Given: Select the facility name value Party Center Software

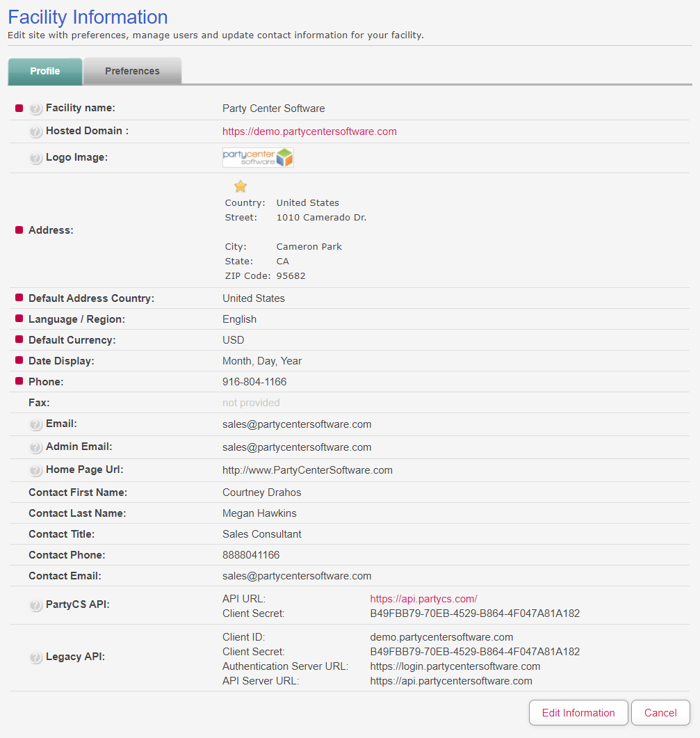Looking at the screenshot, I should coord(274,109).
